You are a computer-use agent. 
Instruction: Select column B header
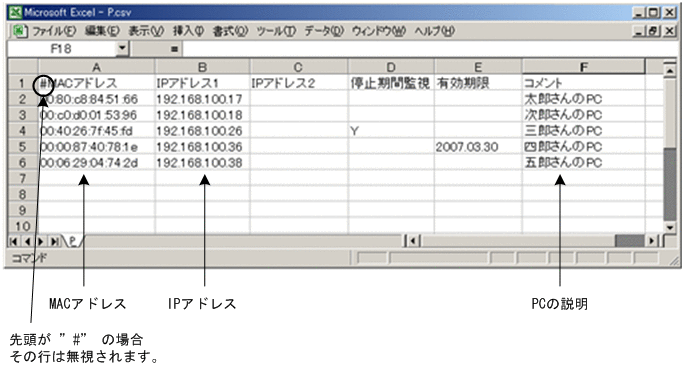202,67
